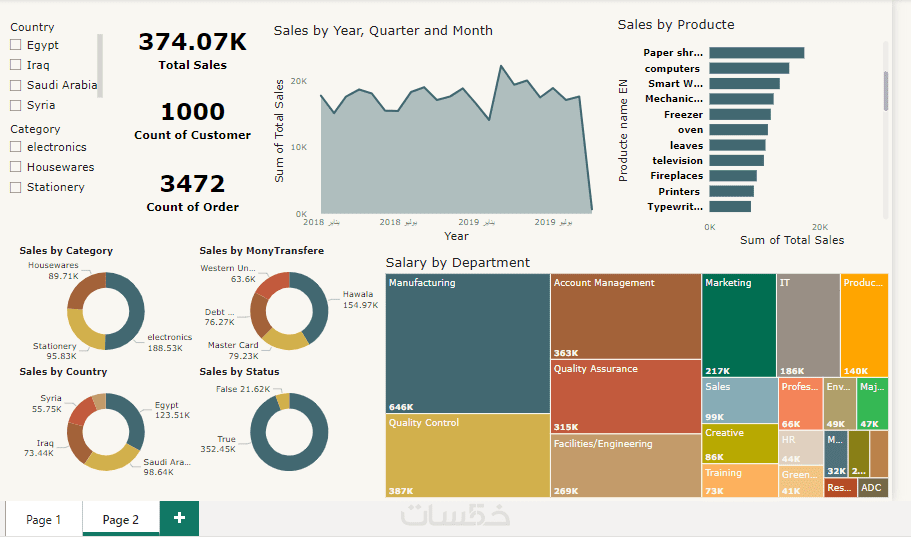This screenshot has height=537, width=911.
Task: Toggle the electronics category checkbox
Action: (x=16, y=147)
